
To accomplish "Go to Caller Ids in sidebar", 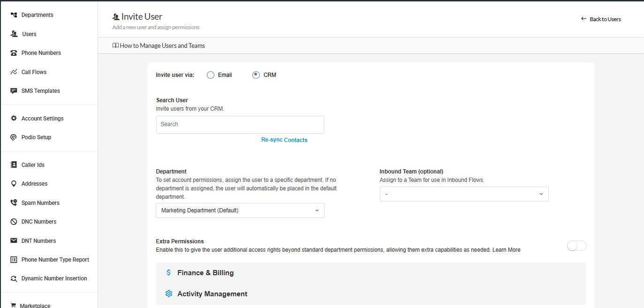I will coord(33,165).
